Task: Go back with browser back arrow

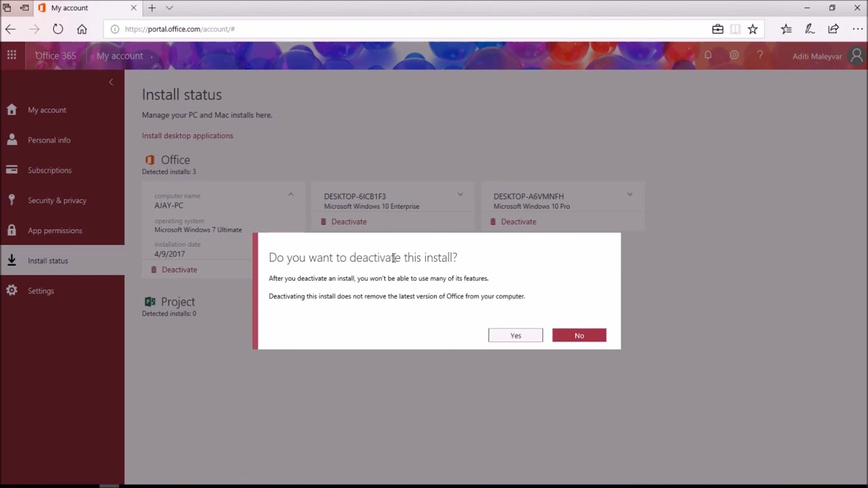Action: (x=10, y=29)
